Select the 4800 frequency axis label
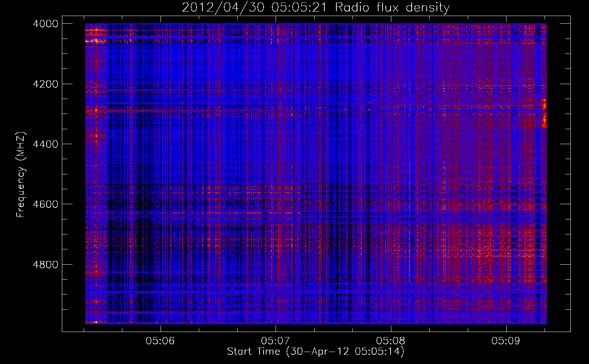This screenshot has height=364, width=589. click(46, 265)
